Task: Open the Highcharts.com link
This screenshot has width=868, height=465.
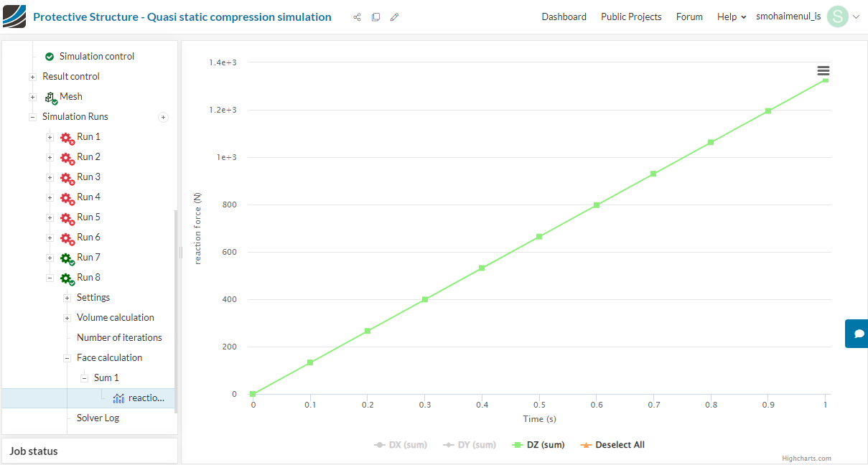Action: [x=806, y=459]
